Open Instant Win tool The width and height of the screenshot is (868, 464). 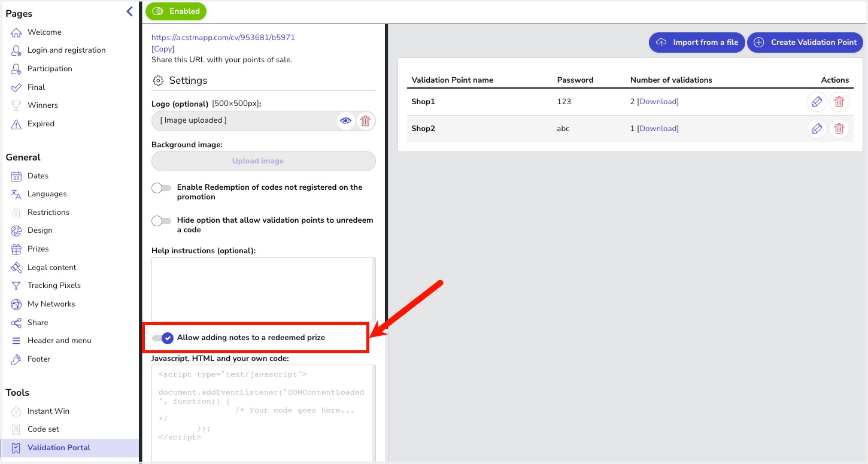pos(48,411)
